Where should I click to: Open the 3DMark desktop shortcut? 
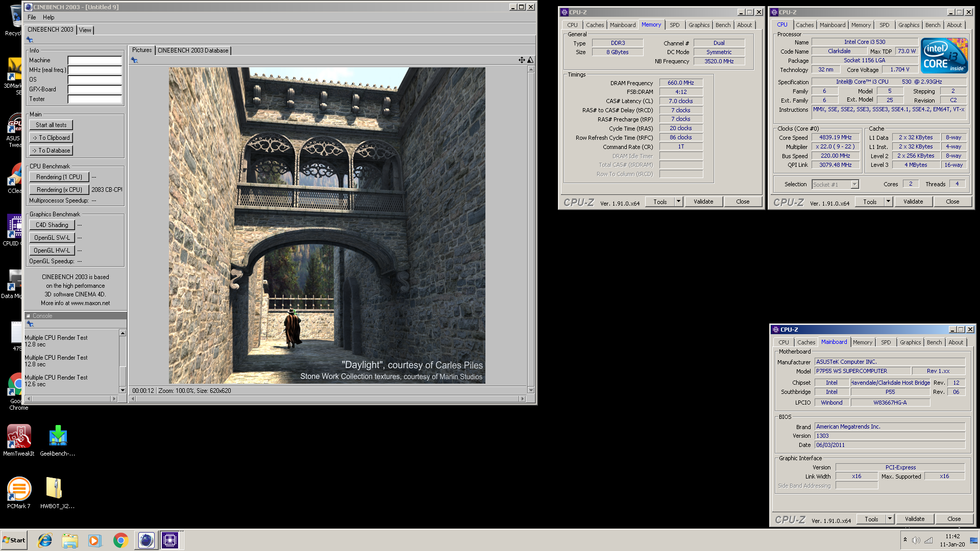(14, 76)
